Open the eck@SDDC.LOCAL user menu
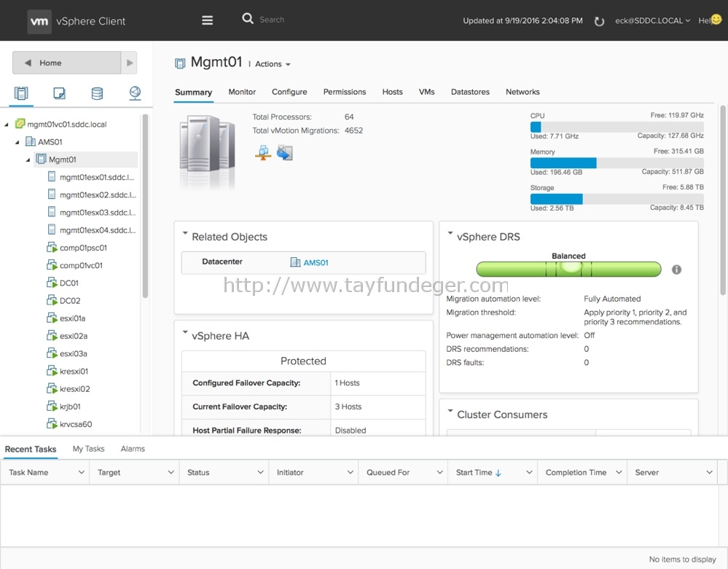728x569 pixels. pyautogui.click(x=652, y=20)
